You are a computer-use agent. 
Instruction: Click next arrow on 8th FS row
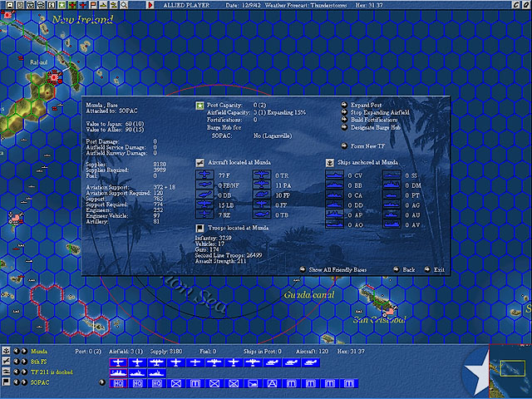[24, 362]
